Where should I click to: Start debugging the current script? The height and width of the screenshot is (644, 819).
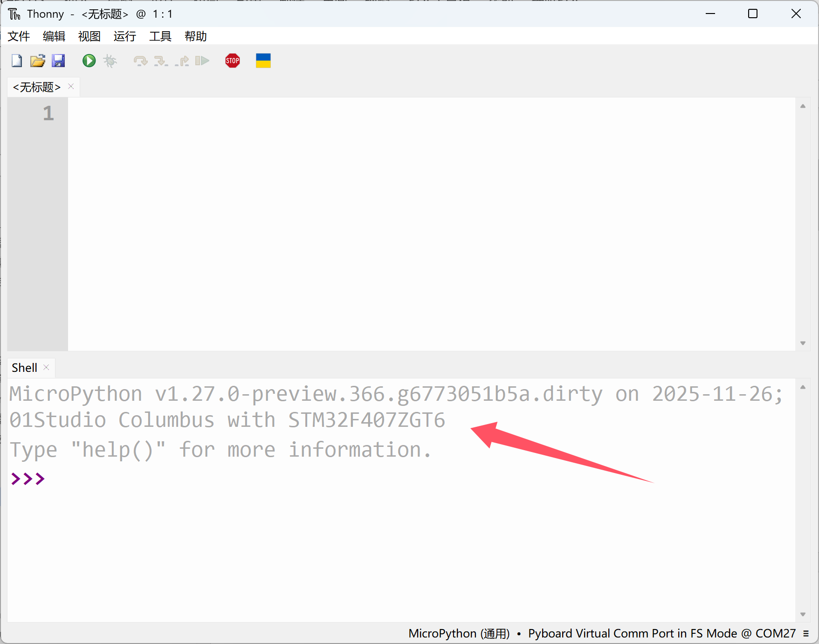110,61
